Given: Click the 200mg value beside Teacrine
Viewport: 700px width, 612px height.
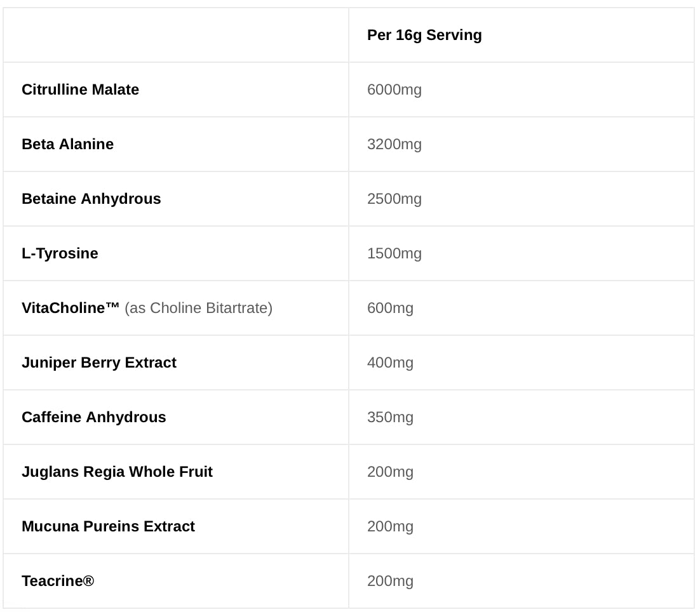Looking at the screenshot, I should tap(390, 582).
